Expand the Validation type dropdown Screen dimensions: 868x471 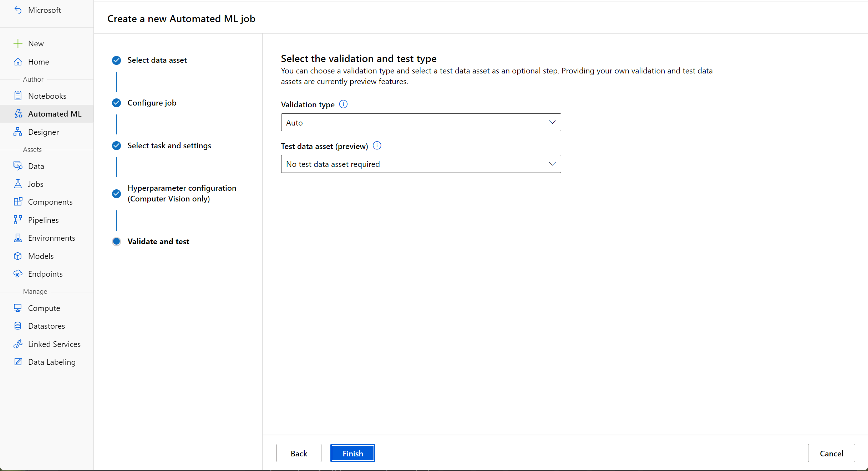tap(421, 122)
